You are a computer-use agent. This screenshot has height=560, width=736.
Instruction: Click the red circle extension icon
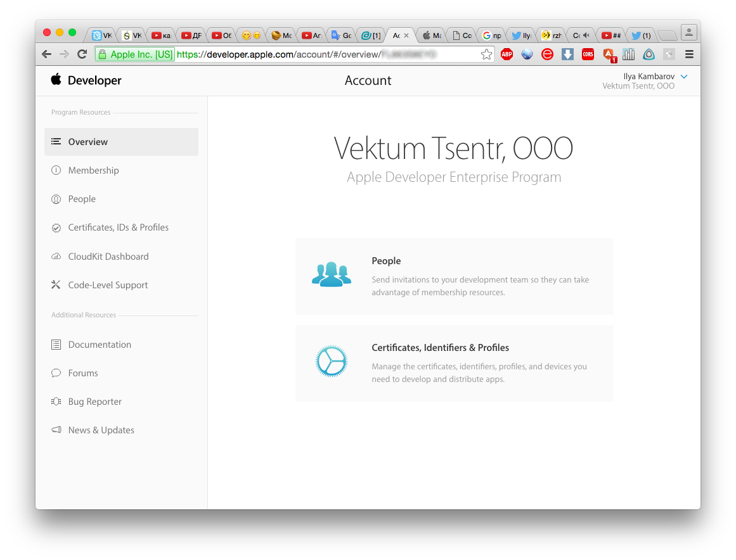pyautogui.click(x=547, y=54)
